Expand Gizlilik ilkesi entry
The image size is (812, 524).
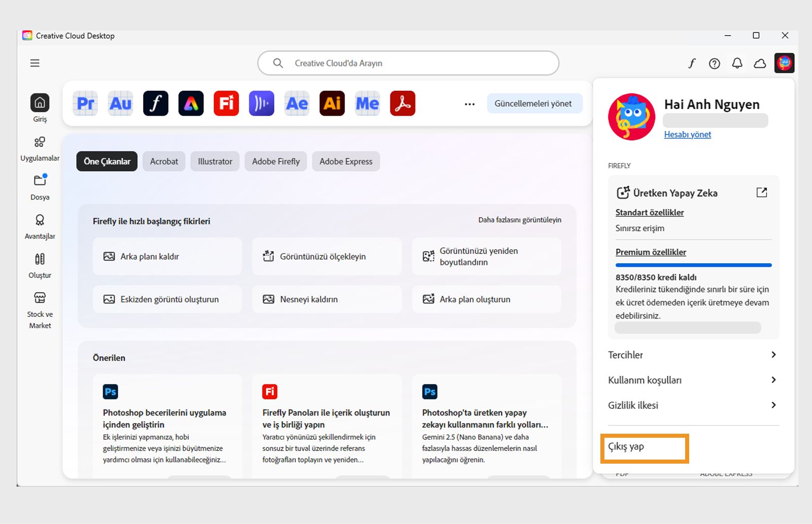(x=693, y=405)
